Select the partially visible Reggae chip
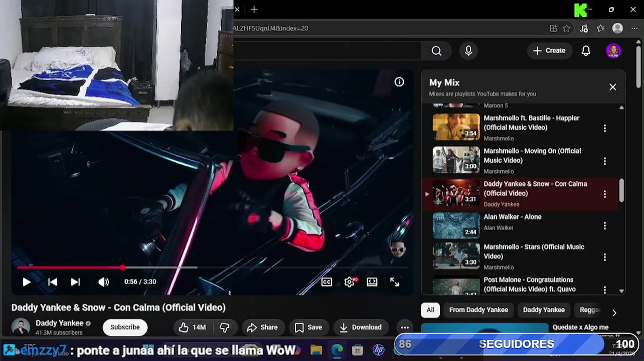Screen dimensions: 644x361 point(590,310)
